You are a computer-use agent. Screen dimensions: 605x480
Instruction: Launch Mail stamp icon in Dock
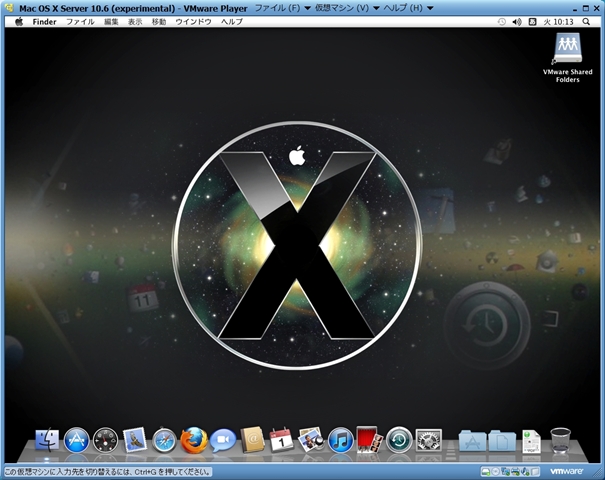point(135,439)
